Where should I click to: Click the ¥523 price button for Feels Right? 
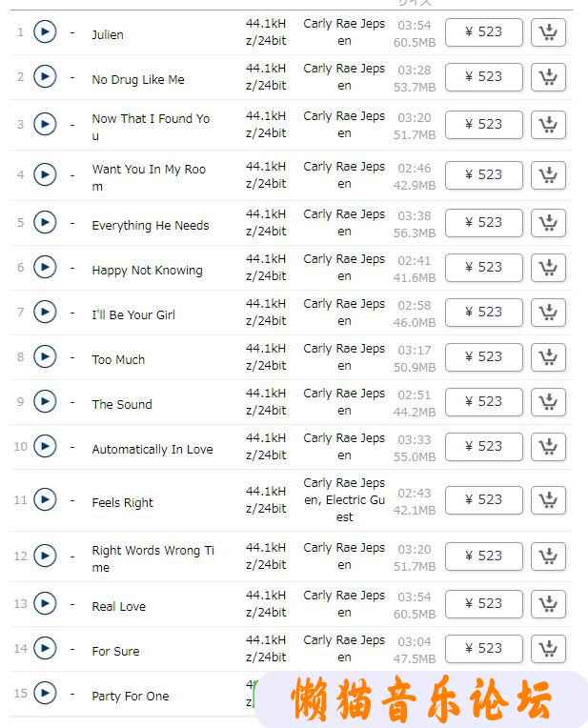coord(483,500)
